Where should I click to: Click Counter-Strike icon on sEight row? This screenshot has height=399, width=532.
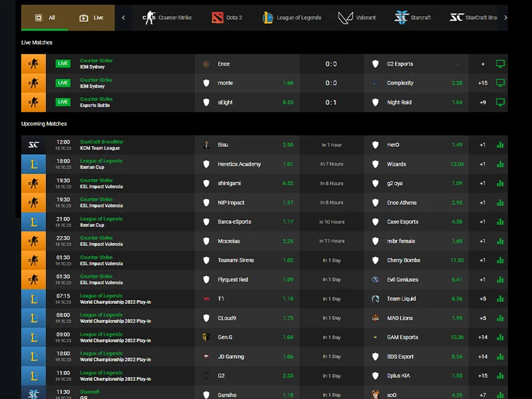click(x=34, y=102)
